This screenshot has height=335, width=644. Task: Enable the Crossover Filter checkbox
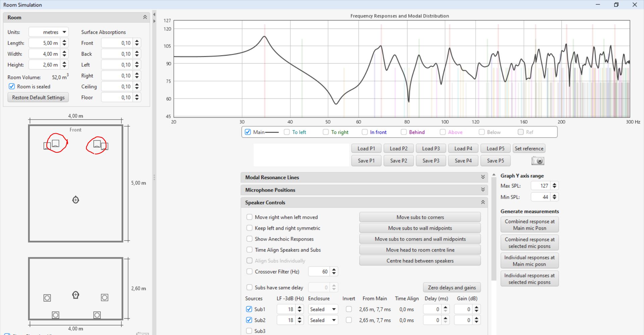[249, 272]
